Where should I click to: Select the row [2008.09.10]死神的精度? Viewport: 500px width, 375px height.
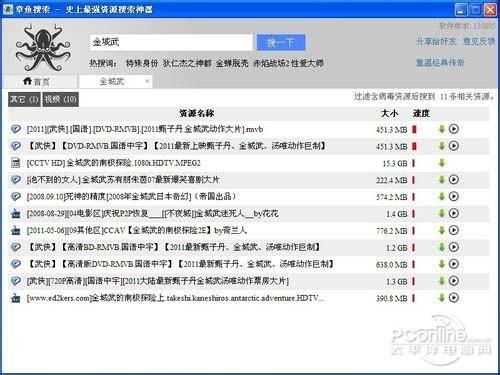point(249,197)
